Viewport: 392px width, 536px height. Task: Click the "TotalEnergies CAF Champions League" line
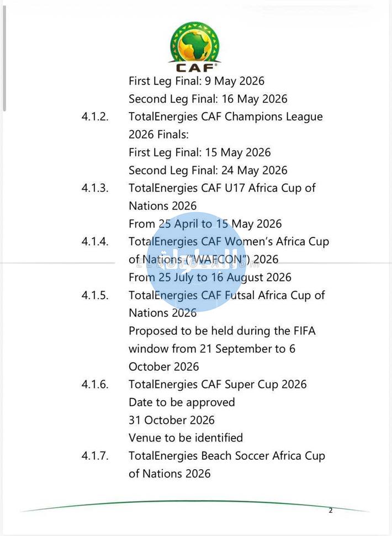[x=225, y=117]
